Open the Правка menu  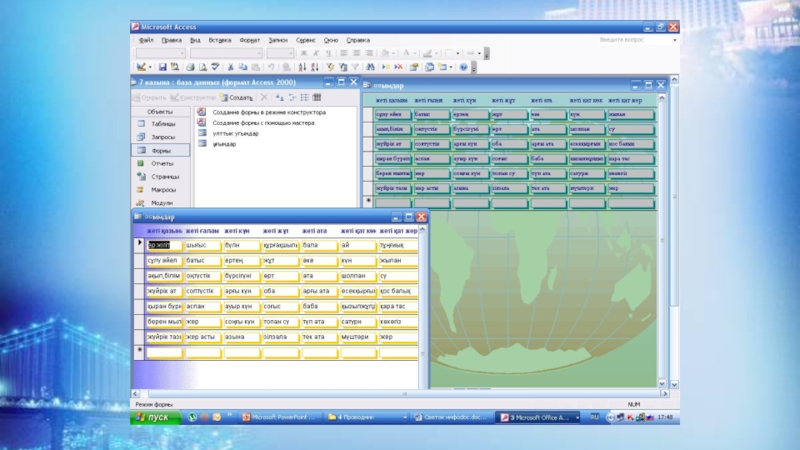pyautogui.click(x=171, y=40)
